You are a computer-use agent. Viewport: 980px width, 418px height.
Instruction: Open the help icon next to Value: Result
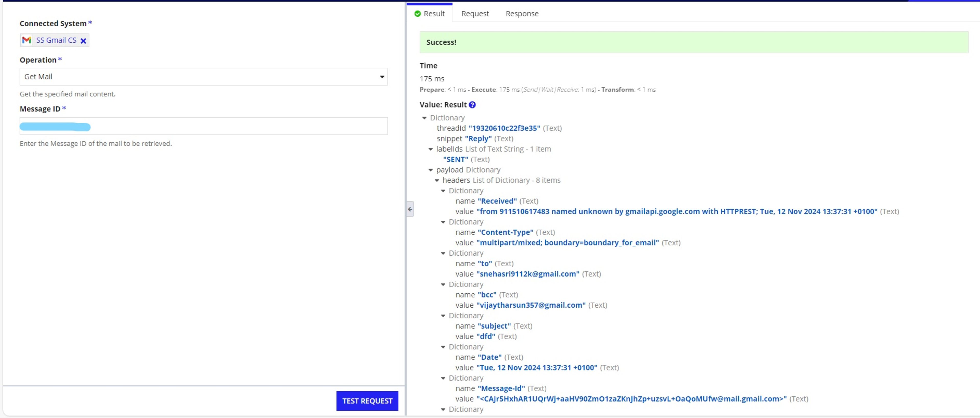[x=472, y=105]
